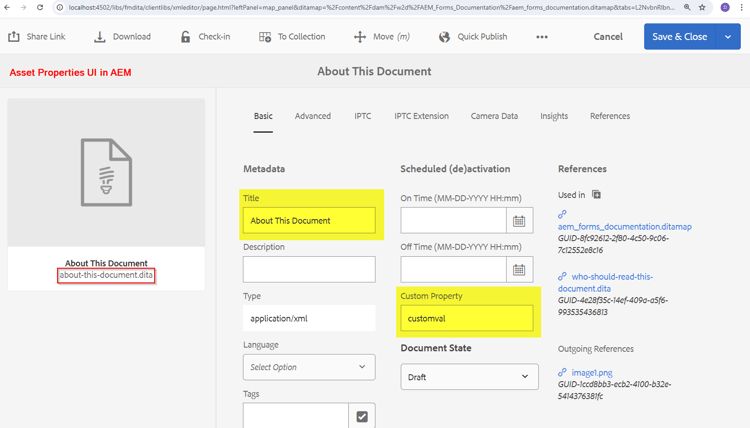750x428 pixels.
Task: Click the Share Link icon
Action: pyautogui.click(x=14, y=37)
